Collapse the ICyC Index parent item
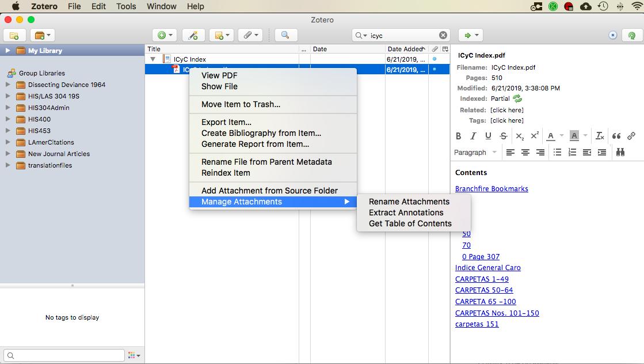Screen dimensions: 644x364 [153, 59]
